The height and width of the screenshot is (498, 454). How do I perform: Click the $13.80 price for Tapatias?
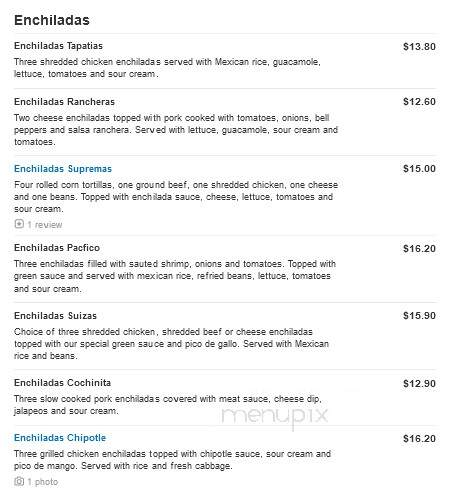(x=419, y=47)
